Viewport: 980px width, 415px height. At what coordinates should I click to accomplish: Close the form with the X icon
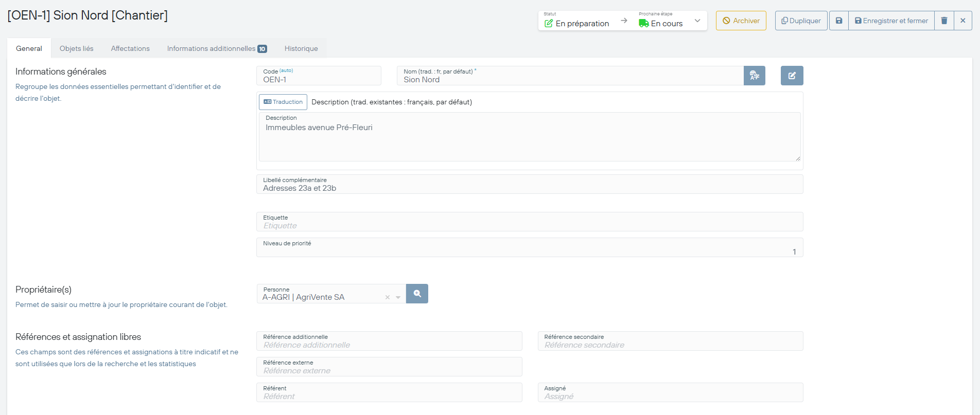coord(962,21)
